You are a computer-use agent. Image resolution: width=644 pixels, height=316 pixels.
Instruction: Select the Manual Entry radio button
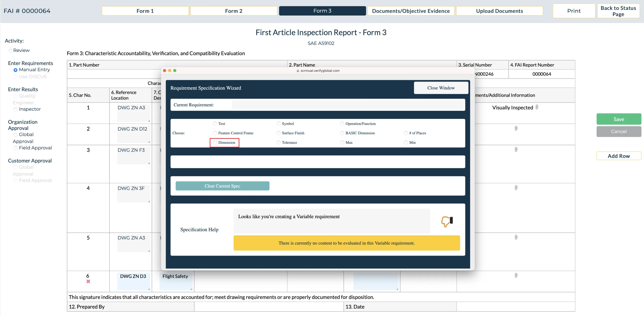tap(16, 70)
